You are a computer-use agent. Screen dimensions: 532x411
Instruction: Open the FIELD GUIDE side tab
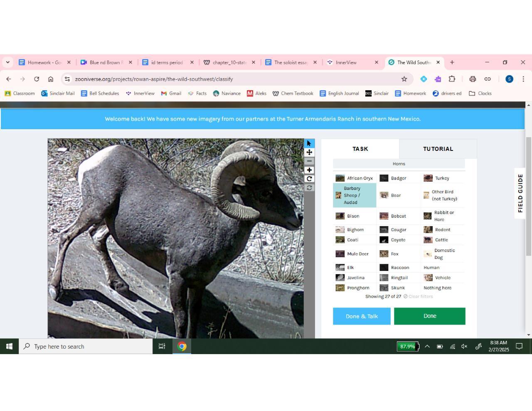point(520,193)
